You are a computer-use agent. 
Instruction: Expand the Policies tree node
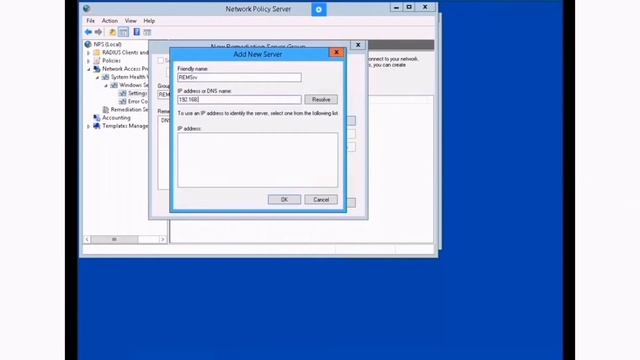click(x=89, y=61)
